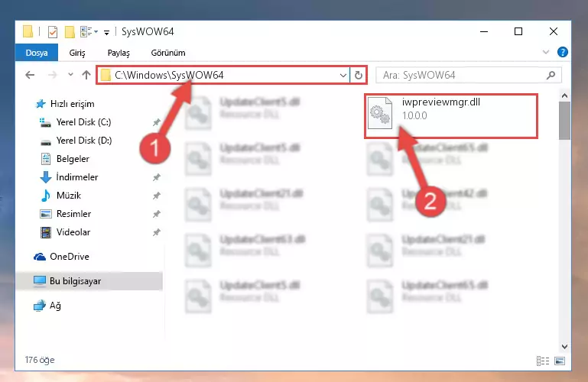This screenshot has height=382, width=588.
Task: Select Ağ network in navigation pane
Action: [x=47, y=306]
